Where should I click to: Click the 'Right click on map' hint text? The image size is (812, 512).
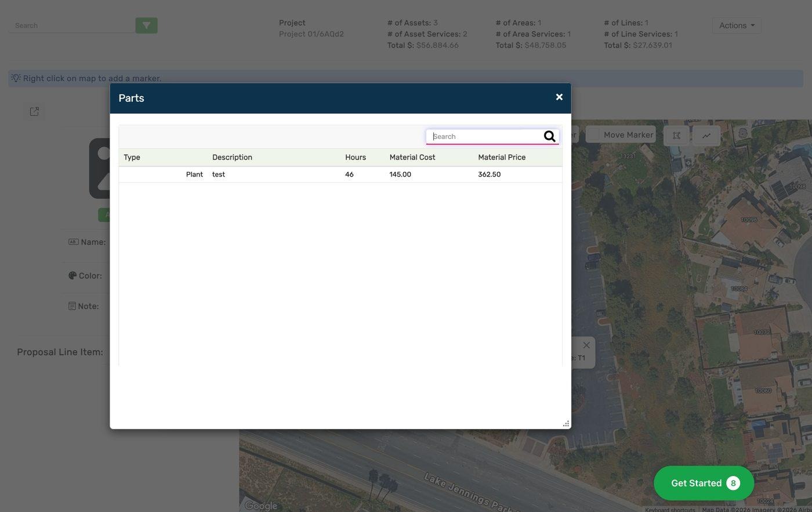tap(92, 78)
